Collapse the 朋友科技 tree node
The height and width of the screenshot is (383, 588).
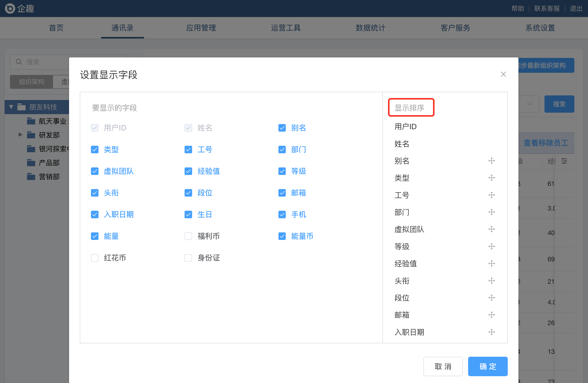click(x=11, y=107)
